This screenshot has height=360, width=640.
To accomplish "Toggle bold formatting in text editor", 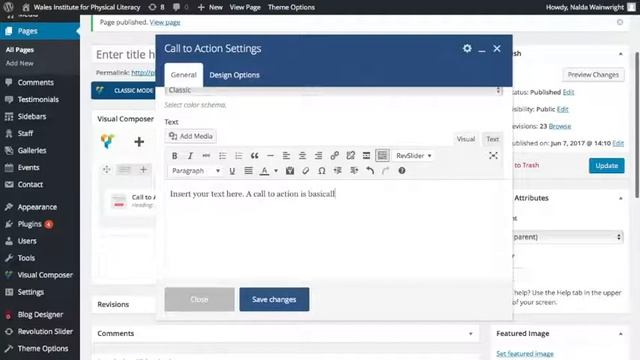I will pyautogui.click(x=175, y=156).
